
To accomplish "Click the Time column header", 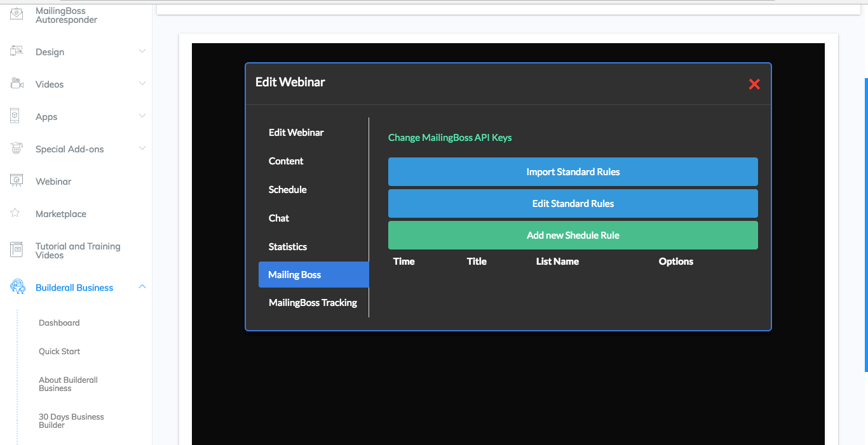I will click(x=404, y=262).
